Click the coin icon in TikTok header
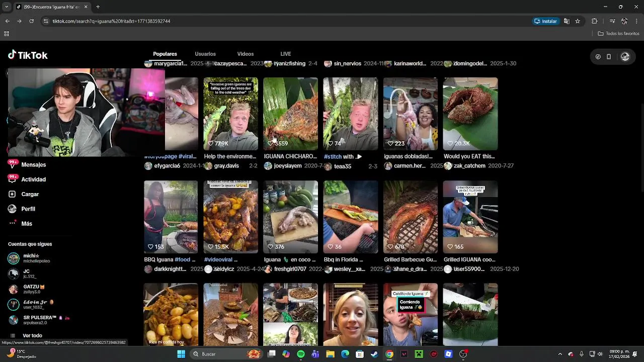The height and width of the screenshot is (362, 644). (x=598, y=57)
